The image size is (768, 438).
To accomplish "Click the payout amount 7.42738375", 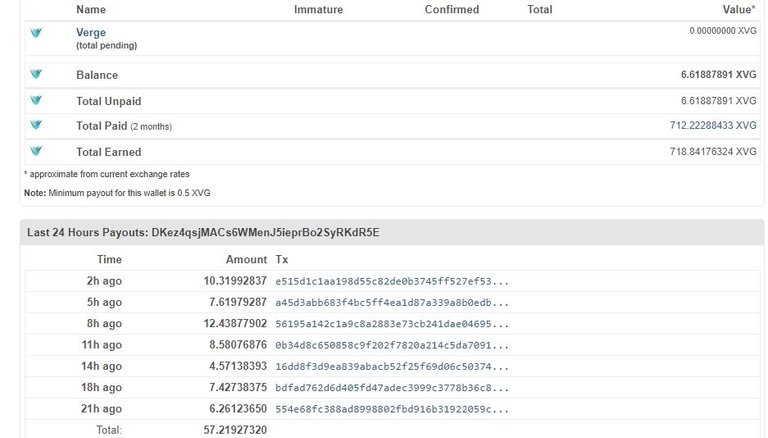I will point(238,387).
